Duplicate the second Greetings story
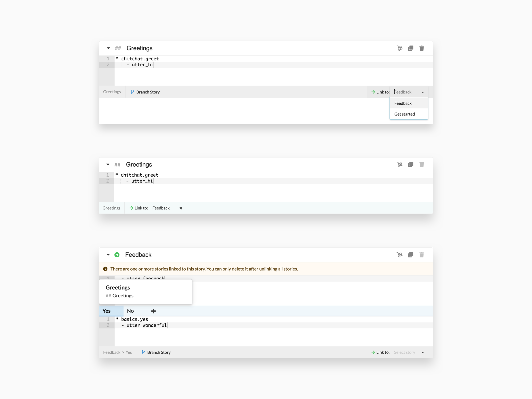 click(x=410, y=165)
